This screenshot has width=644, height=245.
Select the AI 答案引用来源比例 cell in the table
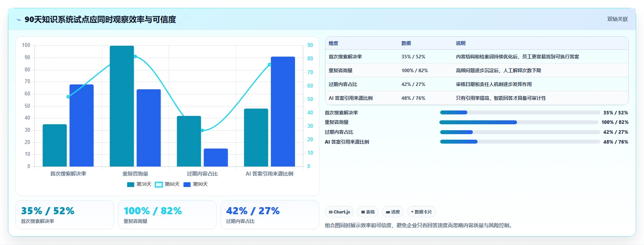point(351,98)
